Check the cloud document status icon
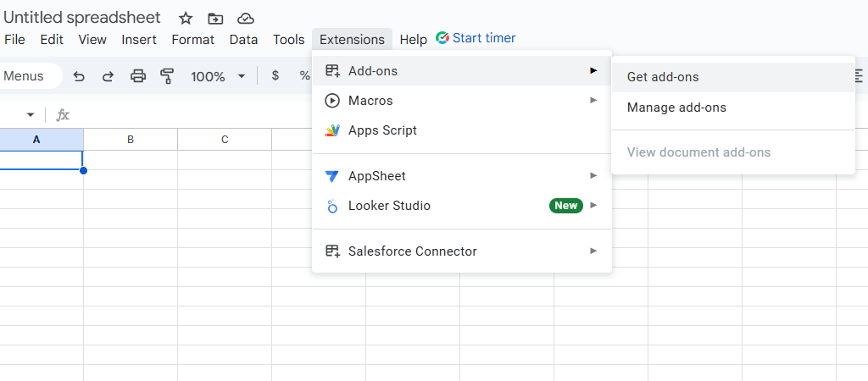The image size is (868, 381). 245,19
